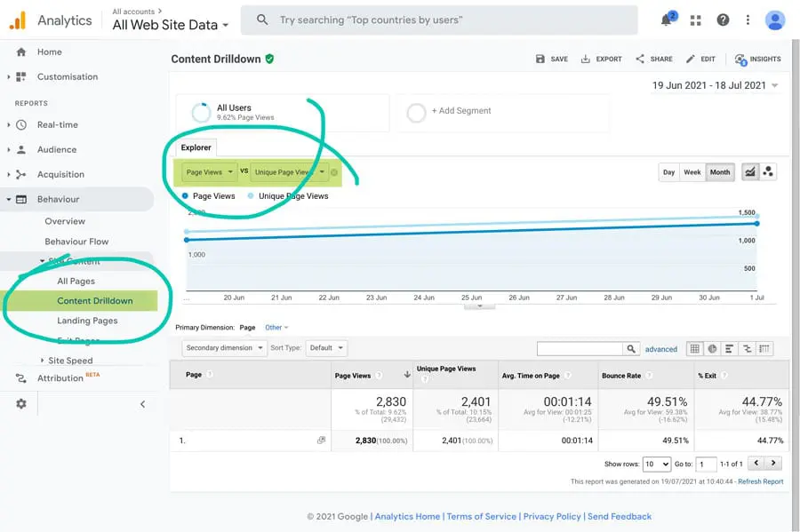This screenshot has width=800, height=532.
Task: Select the Explorer tab
Action: [x=196, y=147]
